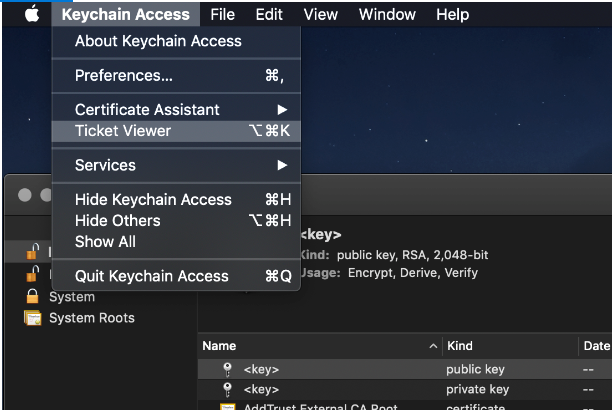This screenshot has width=612, height=410.
Task: Click the first unlocked keychain padlock icon
Action: (33, 251)
